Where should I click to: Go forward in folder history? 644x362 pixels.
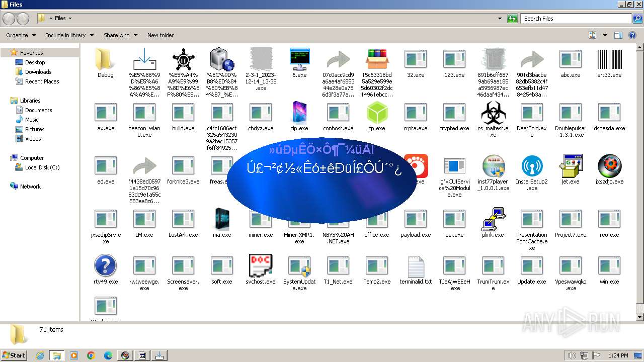click(23, 19)
